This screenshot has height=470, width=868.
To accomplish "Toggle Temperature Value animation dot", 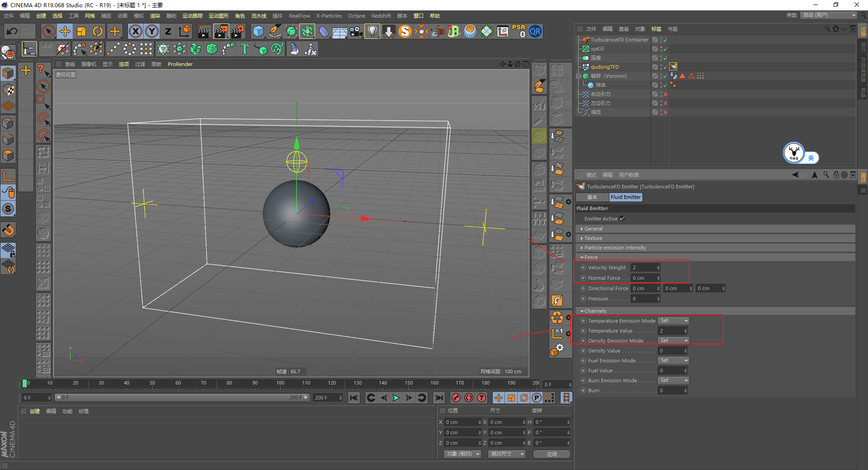I will click(x=583, y=331).
